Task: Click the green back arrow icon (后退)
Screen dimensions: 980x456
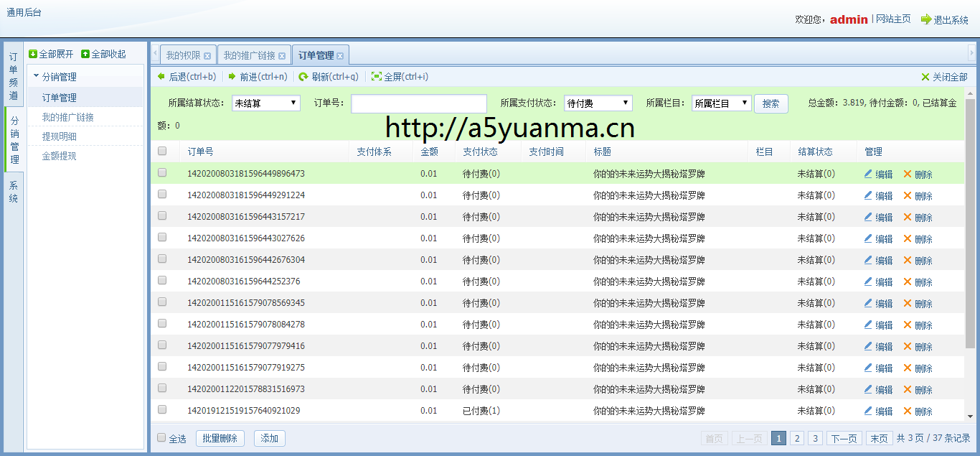Action: point(161,76)
